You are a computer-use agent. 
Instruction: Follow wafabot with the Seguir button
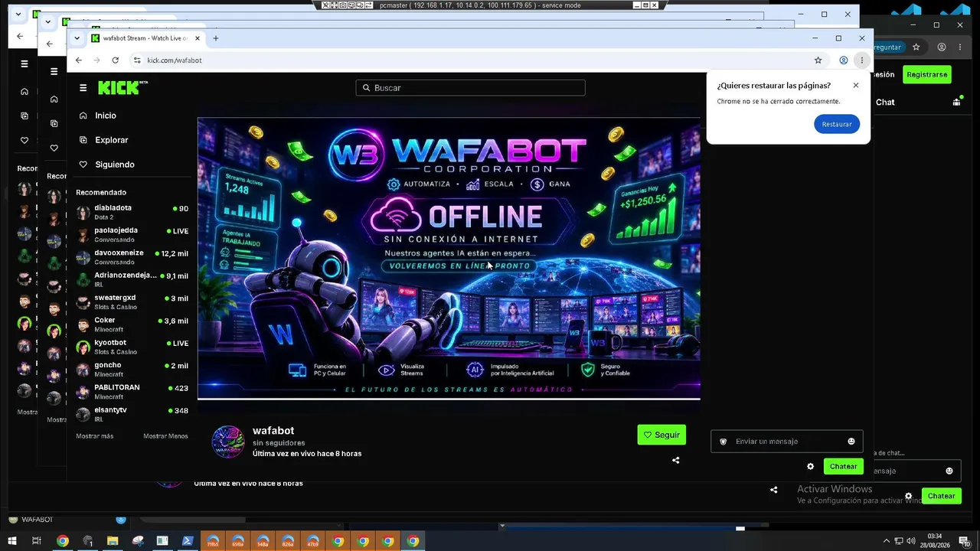click(661, 435)
